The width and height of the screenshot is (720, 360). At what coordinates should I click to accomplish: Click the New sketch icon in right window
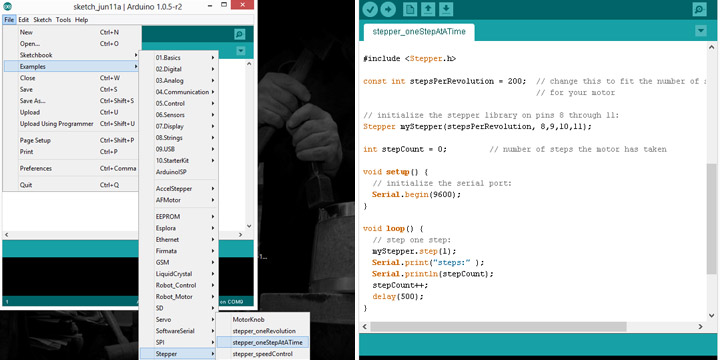point(411,9)
